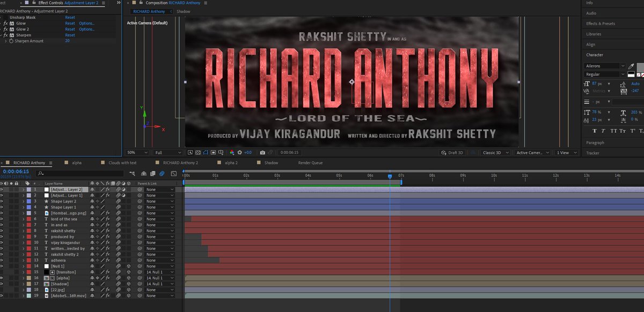Open the viewer magnification dropdown showing 50%
The height and width of the screenshot is (312, 644).
[x=137, y=153]
